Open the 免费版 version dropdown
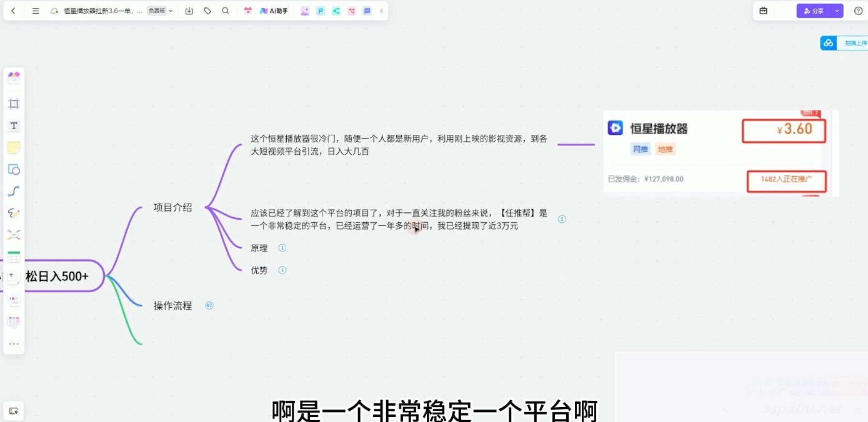 tap(158, 11)
